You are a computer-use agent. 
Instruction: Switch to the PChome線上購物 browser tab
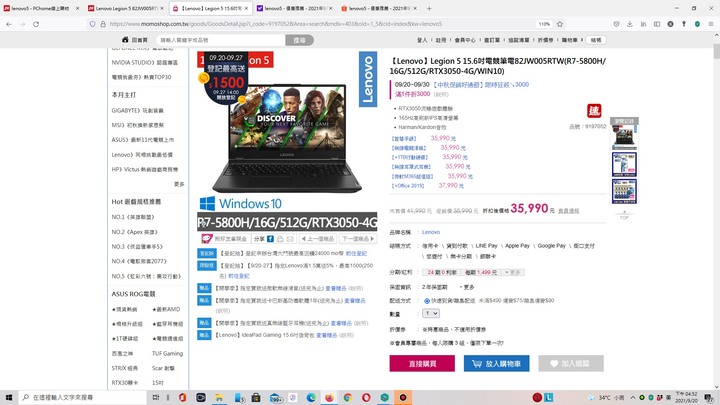40,8
